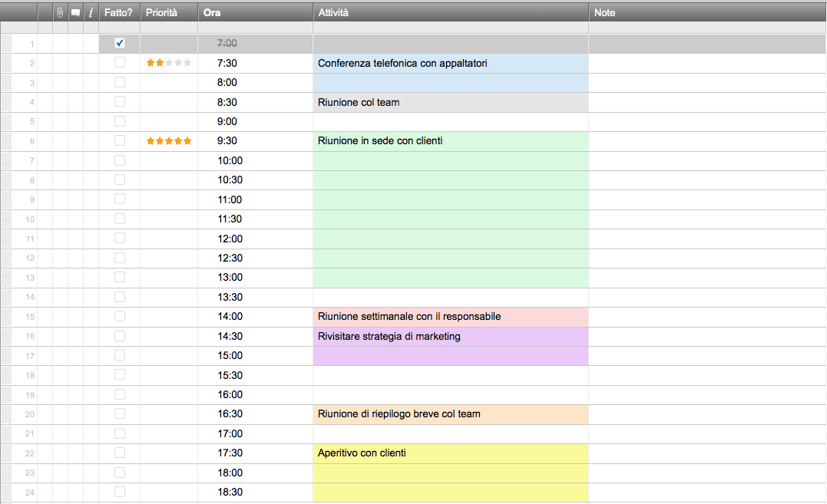Select the 'Aperitivo con clienti' cell

pos(451,453)
